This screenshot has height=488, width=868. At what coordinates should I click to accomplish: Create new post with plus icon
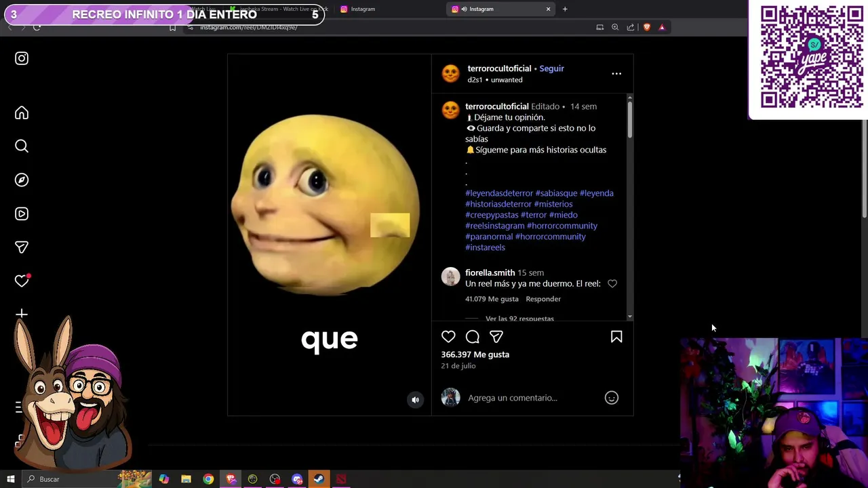point(22,314)
